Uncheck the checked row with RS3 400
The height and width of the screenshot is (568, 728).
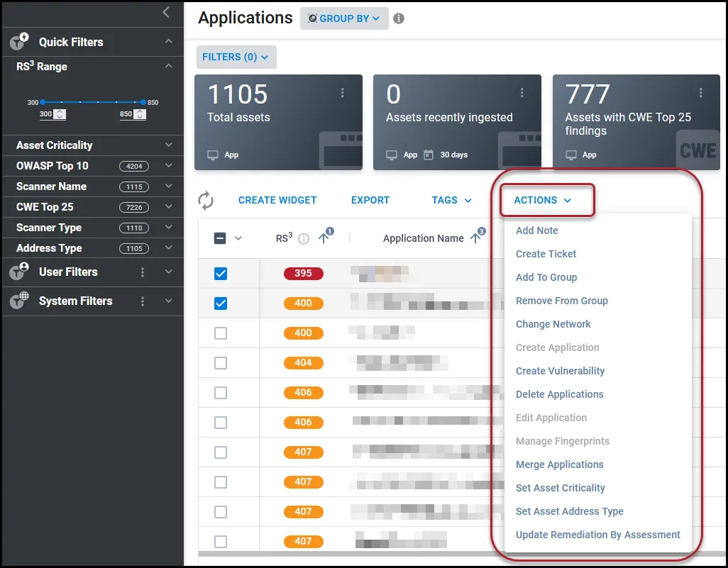(221, 304)
